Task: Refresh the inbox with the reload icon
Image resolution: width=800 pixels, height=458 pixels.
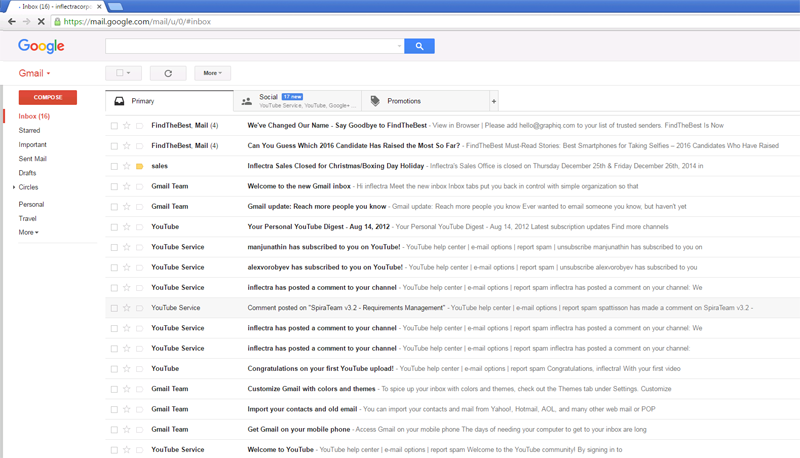Action: click(168, 73)
